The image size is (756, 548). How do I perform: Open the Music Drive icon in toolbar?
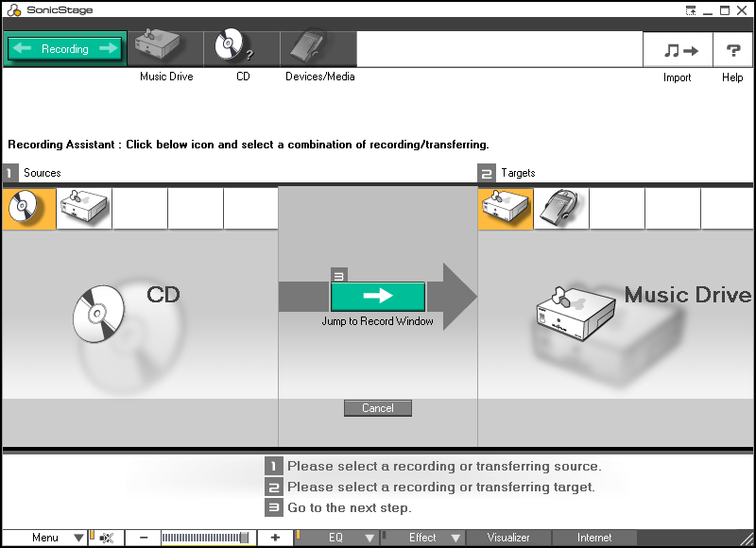(165, 49)
